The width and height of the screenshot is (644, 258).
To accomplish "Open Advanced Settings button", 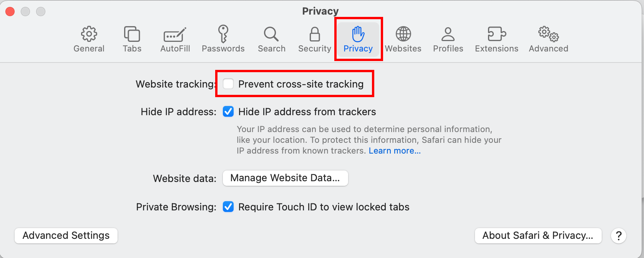I will (x=66, y=235).
